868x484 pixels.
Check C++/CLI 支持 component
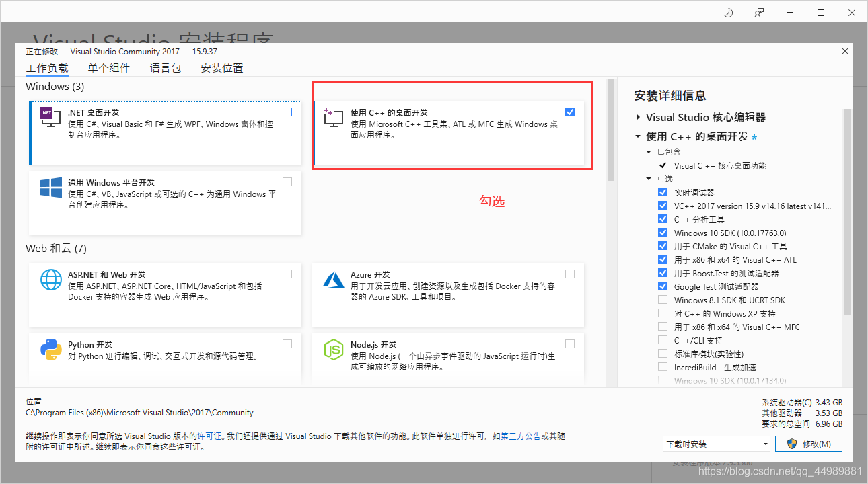point(663,340)
